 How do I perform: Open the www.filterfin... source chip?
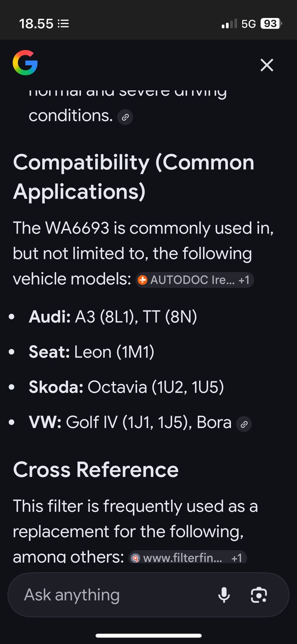[x=187, y=558]
